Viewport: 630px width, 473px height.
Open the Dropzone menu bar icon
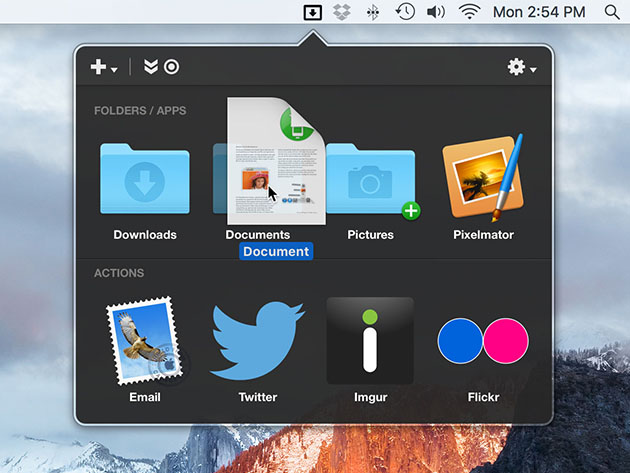pyautogui.click(x=312, y=12)
